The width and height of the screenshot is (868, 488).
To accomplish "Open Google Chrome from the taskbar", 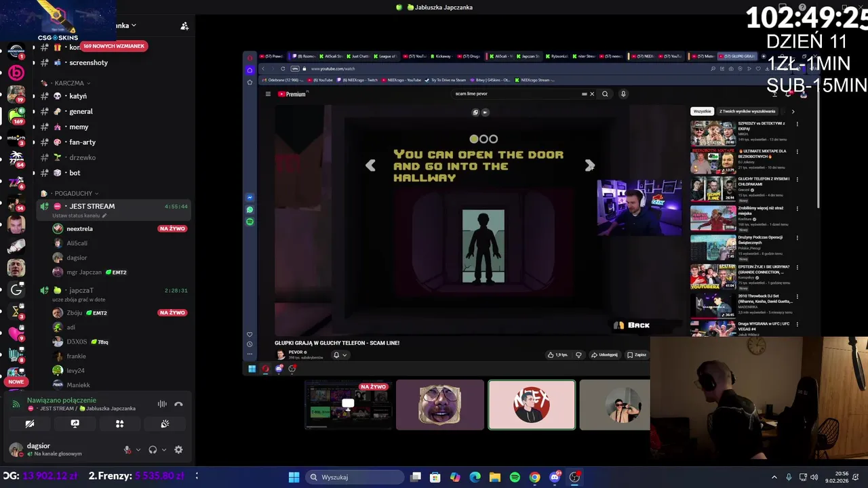I will (535, 477).
